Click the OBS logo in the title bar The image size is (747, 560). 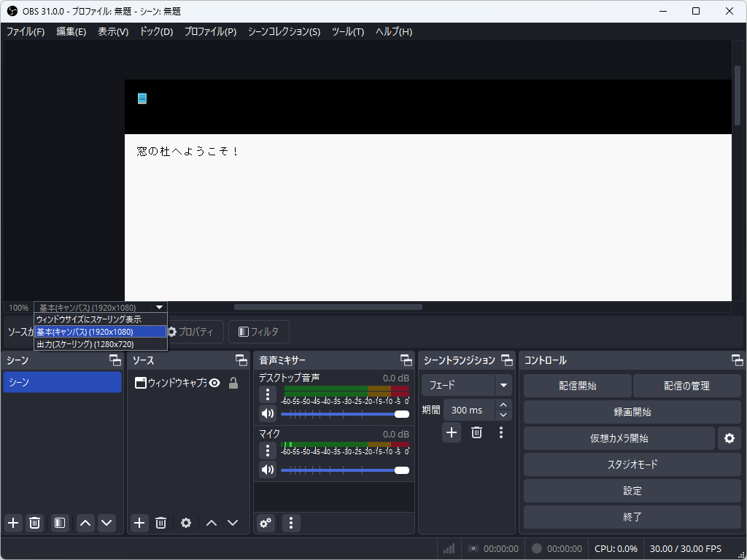tap(12, 11)
